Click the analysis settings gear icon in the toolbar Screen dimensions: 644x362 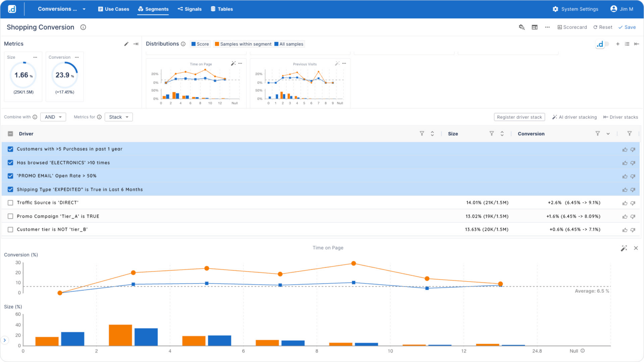tap(522, 27)
